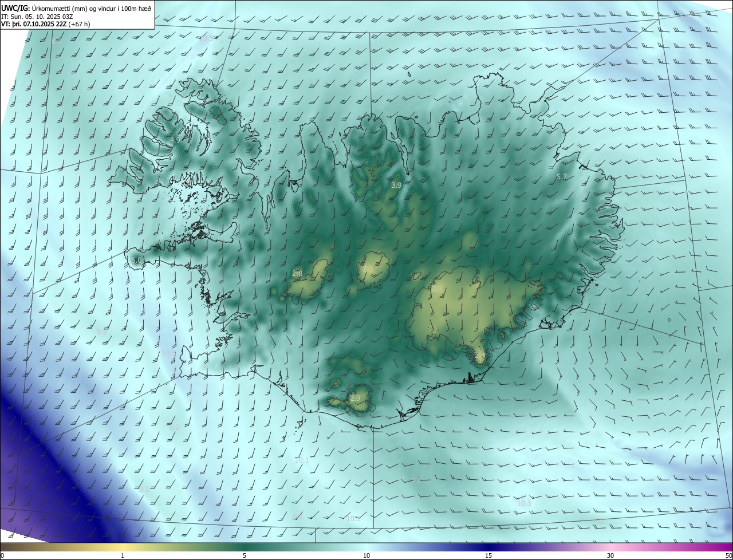Click the 50 tick on the colour scale
The height and width of the screenshot is (560, 733).
click(x=728, y=555)
